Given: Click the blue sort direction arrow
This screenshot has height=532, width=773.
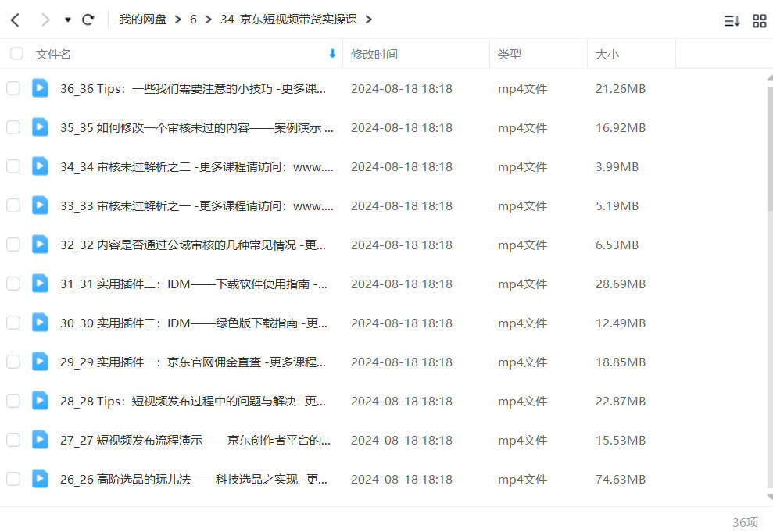Looking at the screenshot, I should [x=332, y=54].
